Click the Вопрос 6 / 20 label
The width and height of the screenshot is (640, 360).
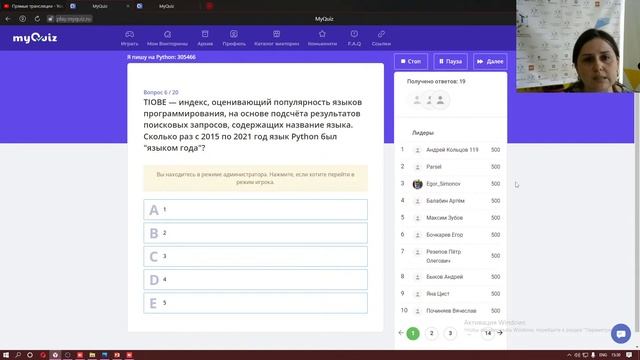click(161, 92)
